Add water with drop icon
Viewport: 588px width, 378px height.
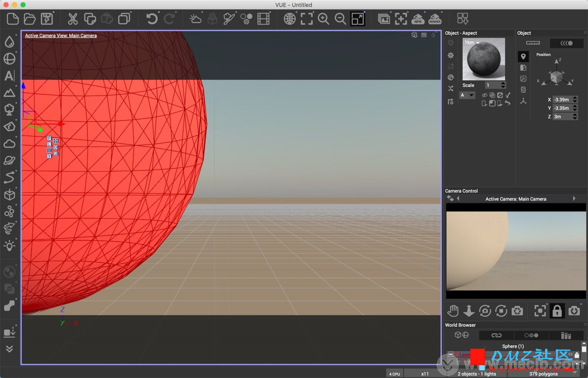coord(9,42)
